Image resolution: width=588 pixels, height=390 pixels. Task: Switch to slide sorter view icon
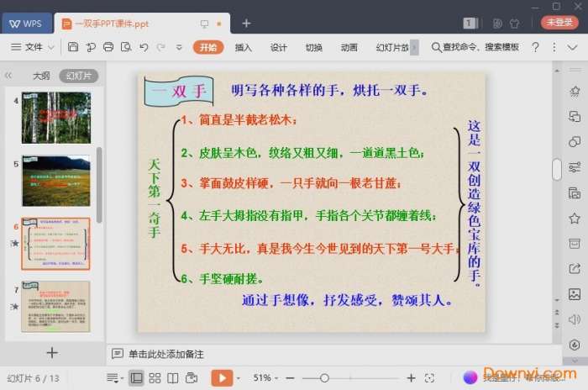[x=155, y=378]
